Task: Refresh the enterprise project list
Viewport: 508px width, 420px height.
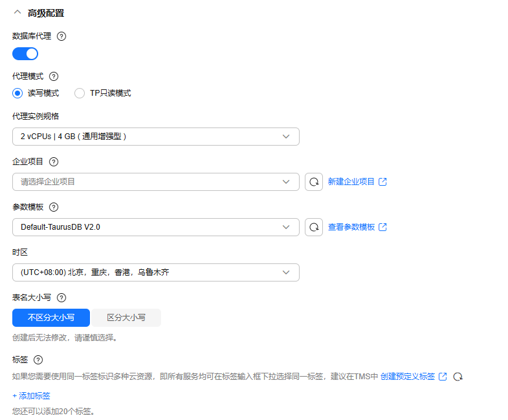Action: click(314, 182)
